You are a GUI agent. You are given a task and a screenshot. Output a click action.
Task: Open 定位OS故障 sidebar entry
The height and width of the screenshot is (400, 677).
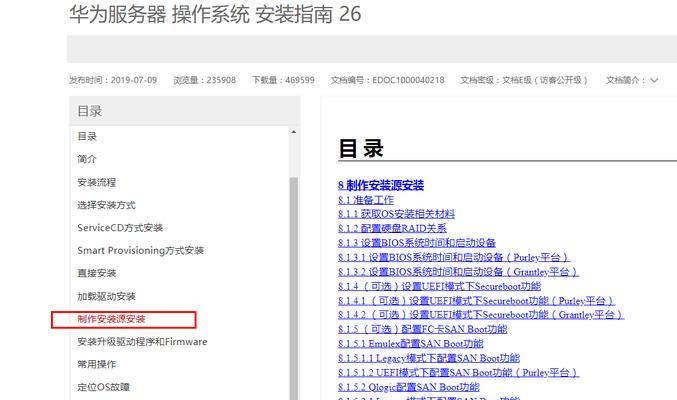[x=104, y=387]
